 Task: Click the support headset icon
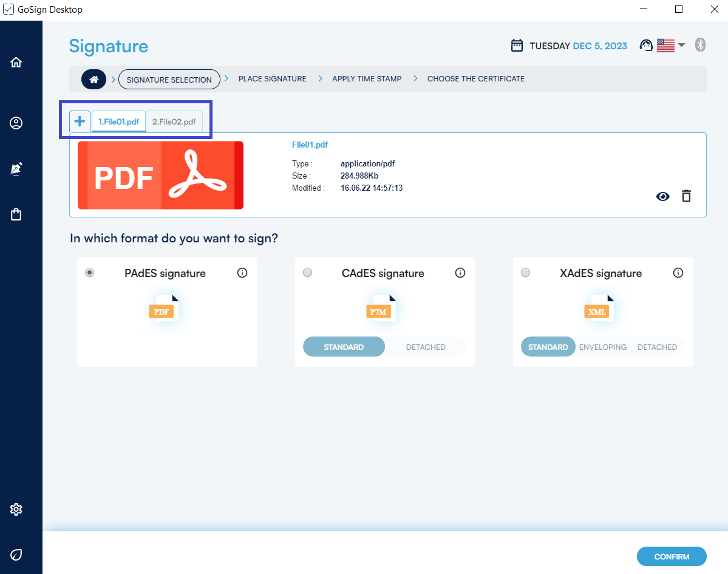646,46
